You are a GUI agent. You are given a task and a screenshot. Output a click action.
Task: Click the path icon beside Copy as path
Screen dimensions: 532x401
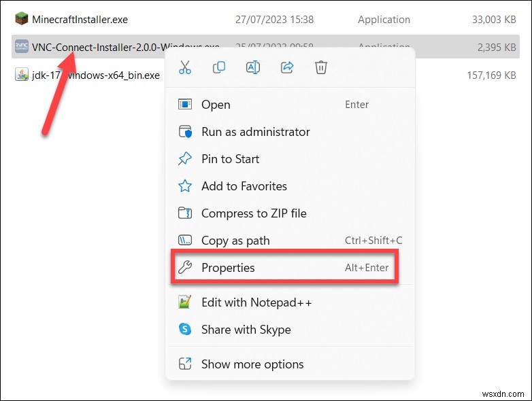(x=185, y=241)
